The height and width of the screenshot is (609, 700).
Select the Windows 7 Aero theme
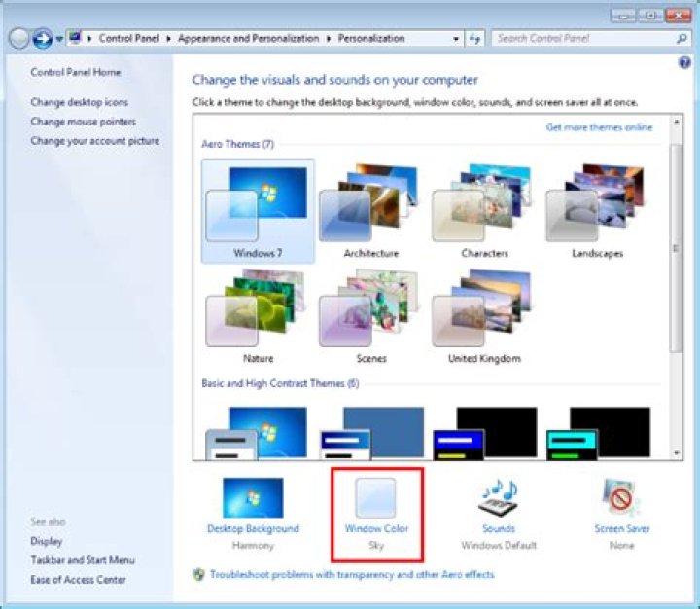point(258,210)
